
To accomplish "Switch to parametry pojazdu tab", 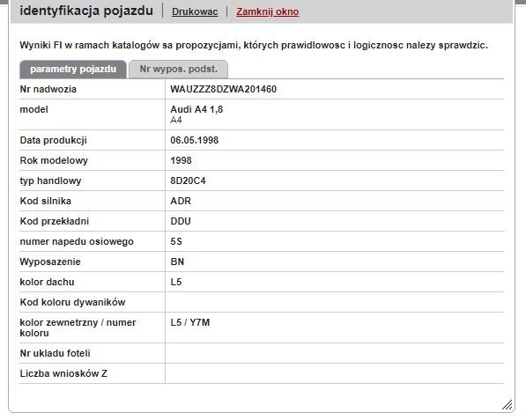I will (x=73, y=69).
